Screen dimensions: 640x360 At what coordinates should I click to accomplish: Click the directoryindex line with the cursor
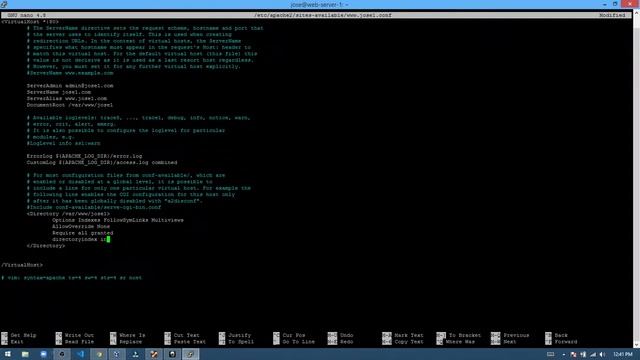coord(81,239)
